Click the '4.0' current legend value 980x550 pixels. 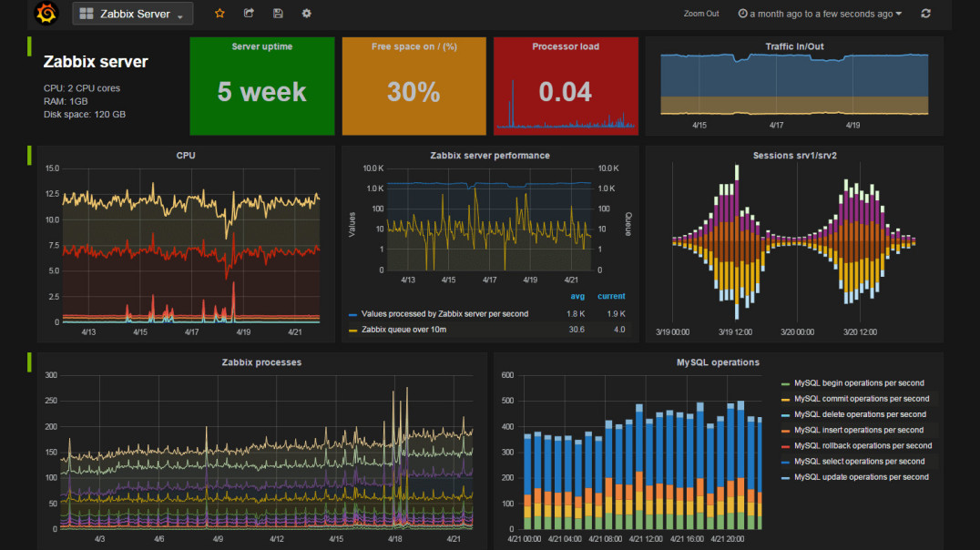click(618, 330)
